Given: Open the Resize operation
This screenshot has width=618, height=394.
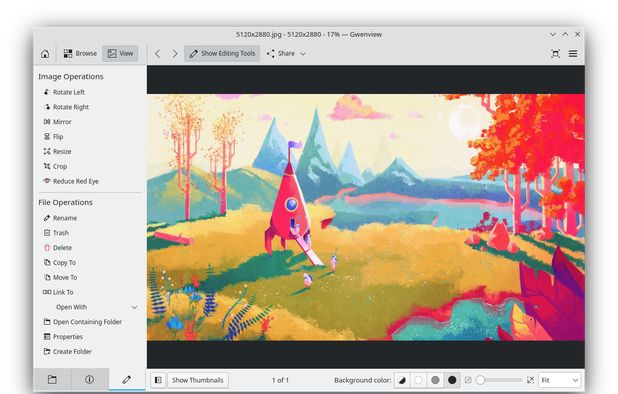Looking at the screenshot, I should (58, 152).
